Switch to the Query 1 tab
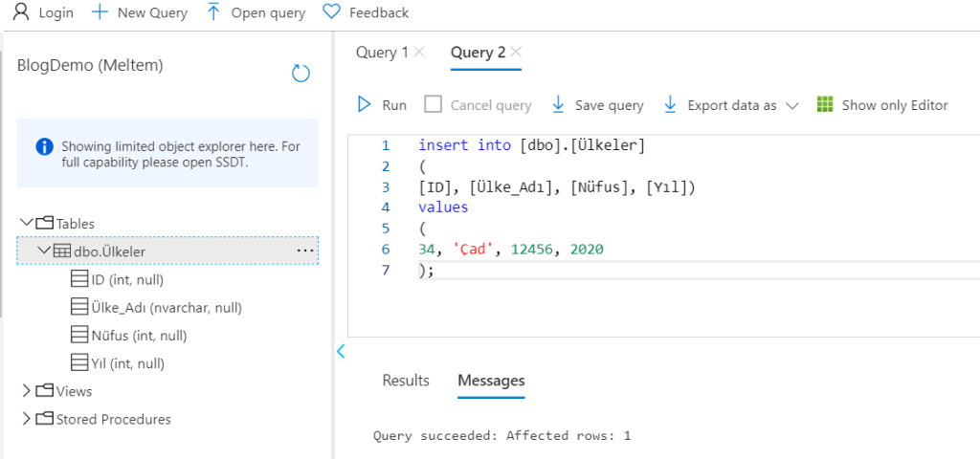This screenshot has width=980, height=459. 382,53
